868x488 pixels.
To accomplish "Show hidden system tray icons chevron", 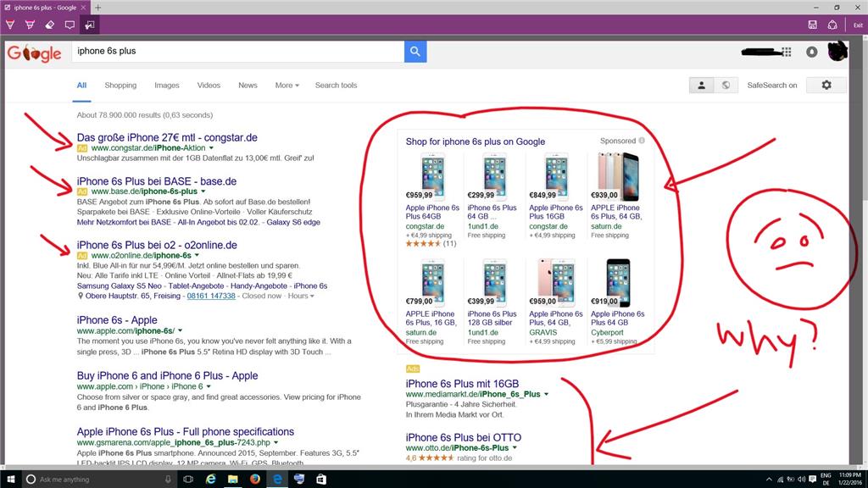I will coord(769,480).
